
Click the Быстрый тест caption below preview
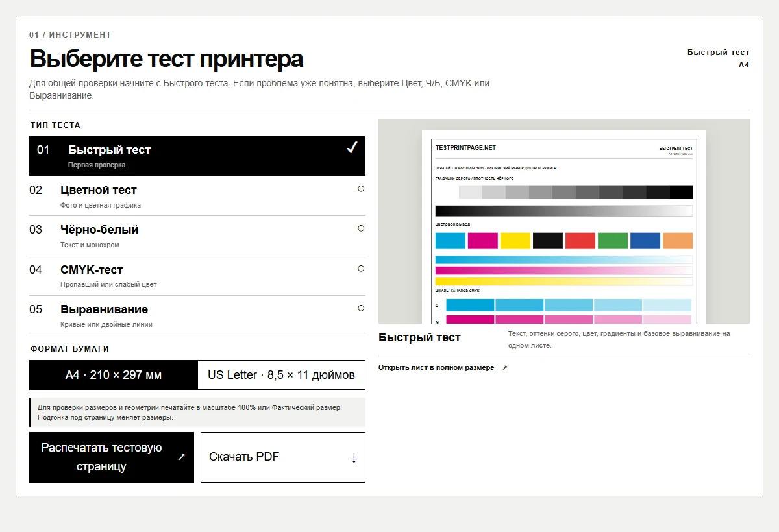419,338
